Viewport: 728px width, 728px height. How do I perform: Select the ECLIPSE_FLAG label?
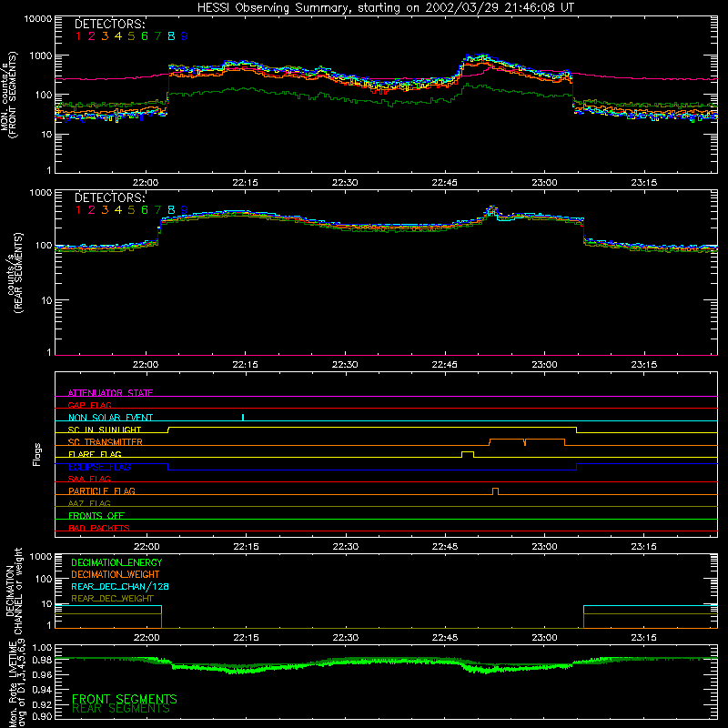point(99,467)
